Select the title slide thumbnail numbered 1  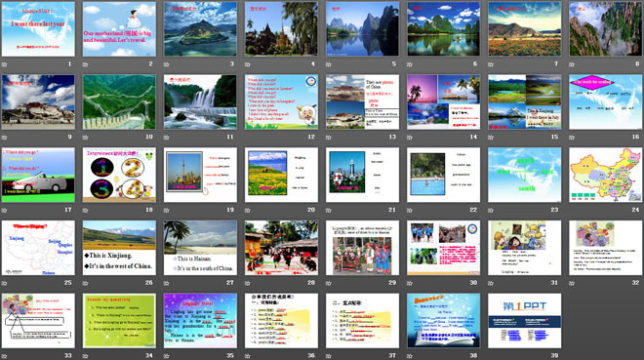point(38,29)
